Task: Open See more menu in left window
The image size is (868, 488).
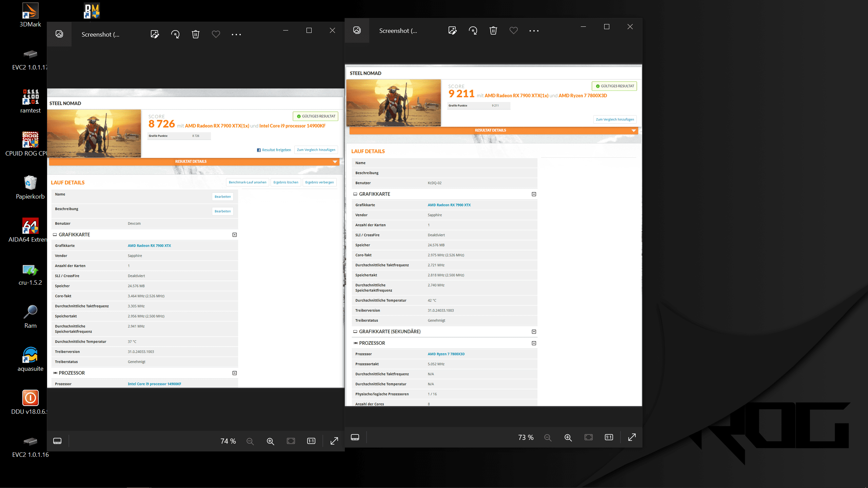Action: [236, 34]
